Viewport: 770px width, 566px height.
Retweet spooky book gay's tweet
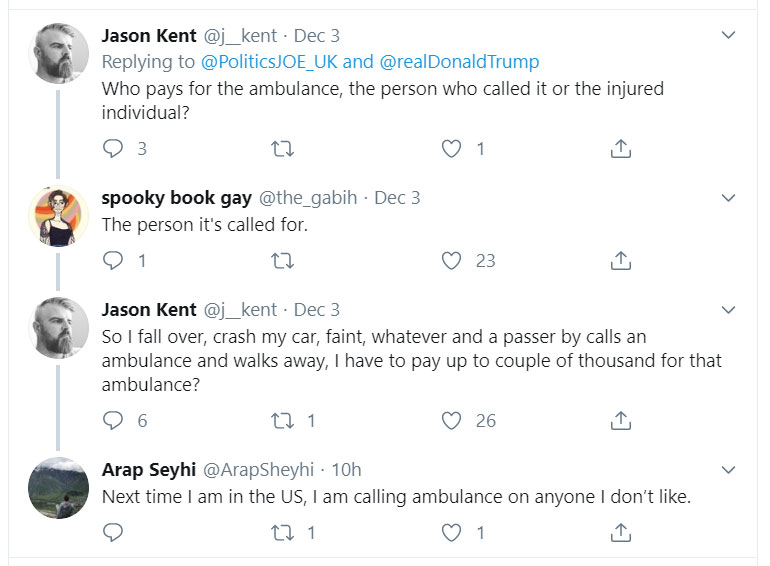click(282, 261)
